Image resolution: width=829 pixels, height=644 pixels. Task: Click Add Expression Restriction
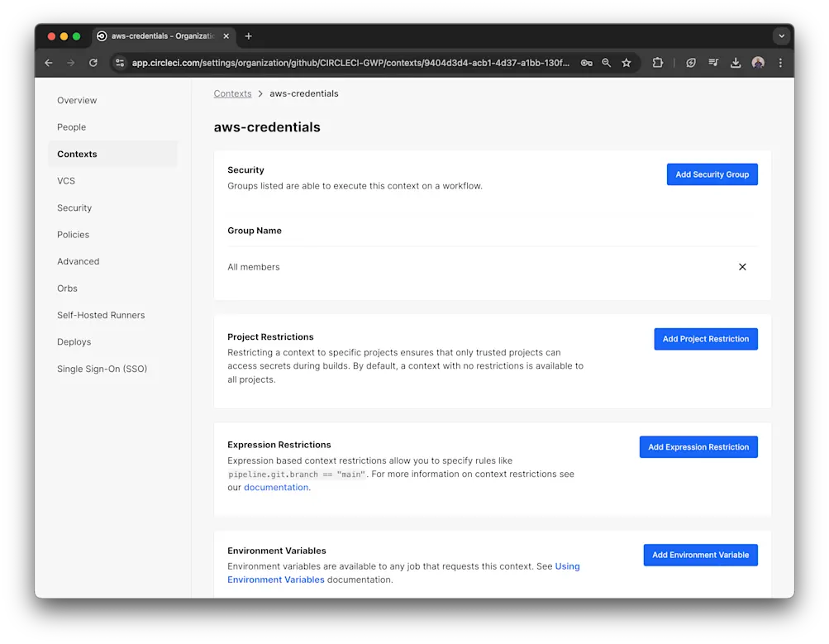[x=698, y=446]
